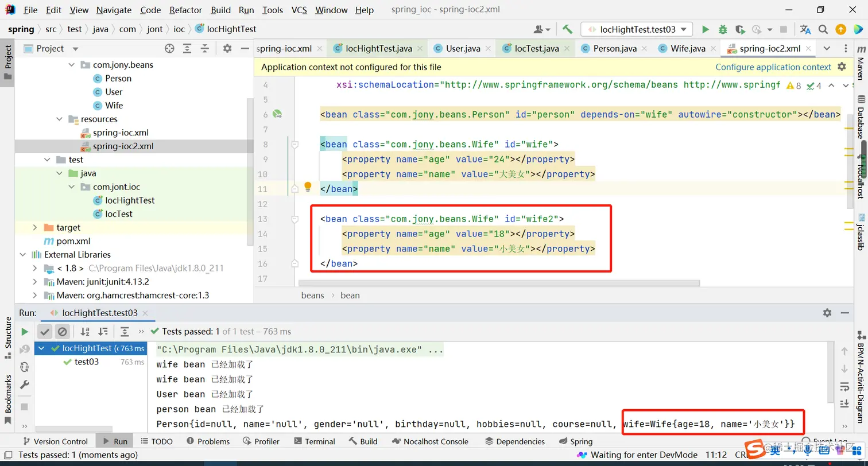Toggle Show Passed tests filter
This screenshot has height=466, width=868.
coord(45,332)
